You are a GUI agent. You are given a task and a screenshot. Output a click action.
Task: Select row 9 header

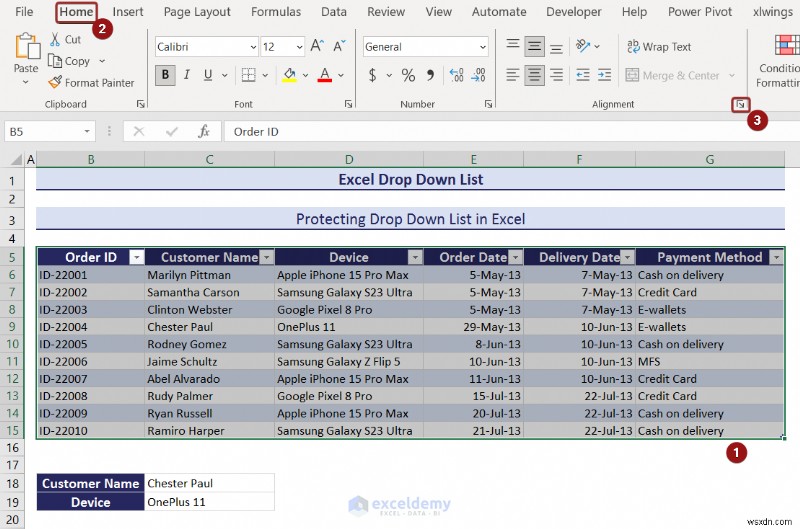point(12,326)
